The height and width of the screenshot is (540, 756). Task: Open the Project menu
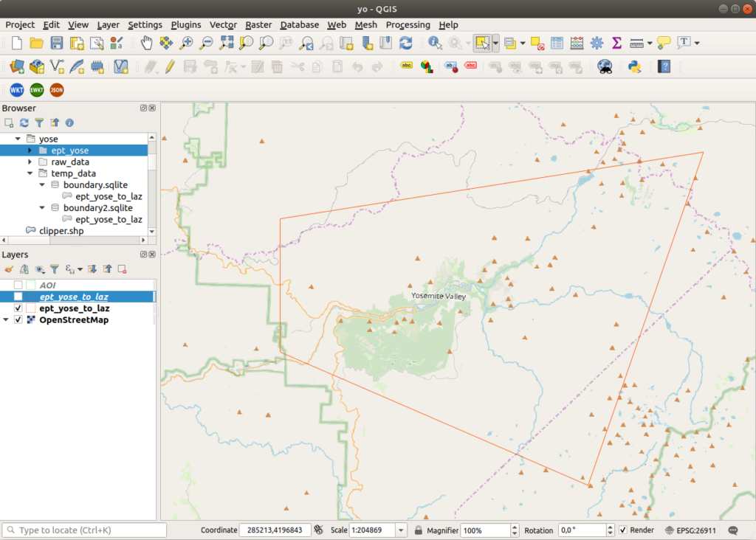[20, 24]
